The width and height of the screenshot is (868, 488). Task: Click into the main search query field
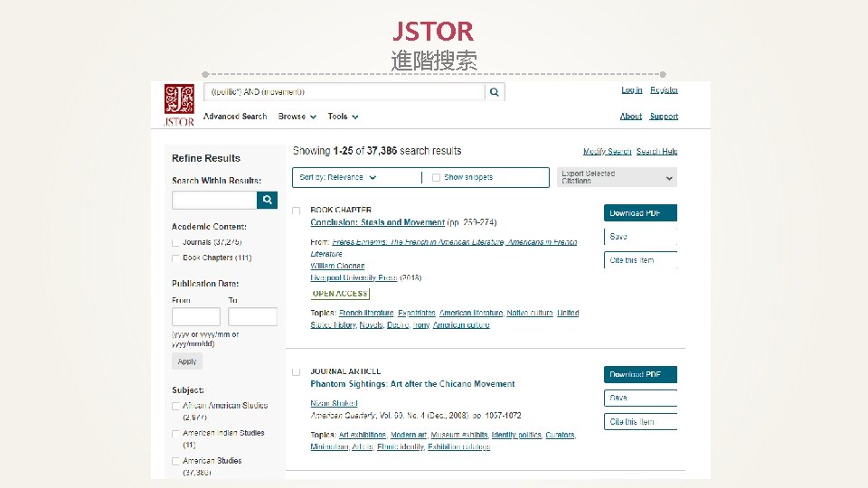pyautogui.click(x=344, y=92)
